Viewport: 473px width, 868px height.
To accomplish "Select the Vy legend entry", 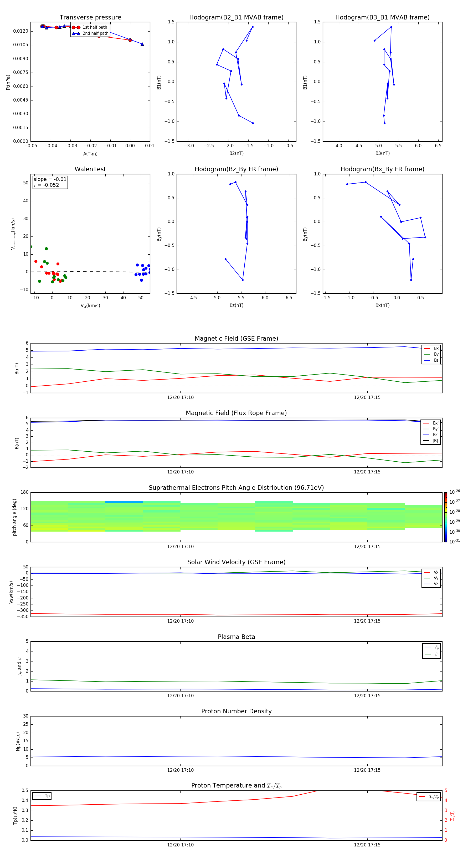I will click(x=431, y=578).
